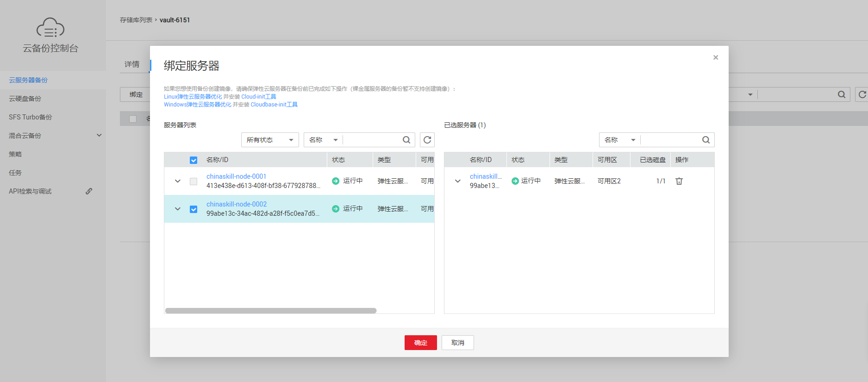Click the search icon in the 已选服务器 filter

click(706, 140)
